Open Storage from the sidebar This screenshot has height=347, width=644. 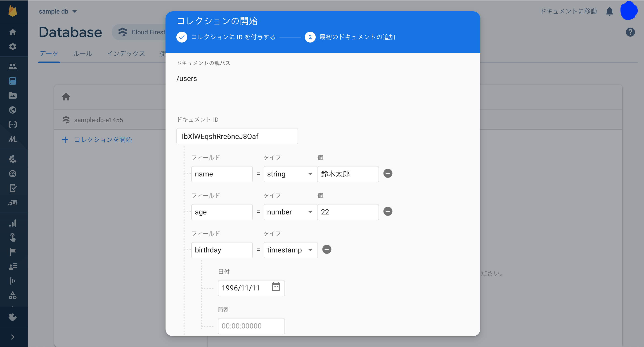click(x=13, y=95)
